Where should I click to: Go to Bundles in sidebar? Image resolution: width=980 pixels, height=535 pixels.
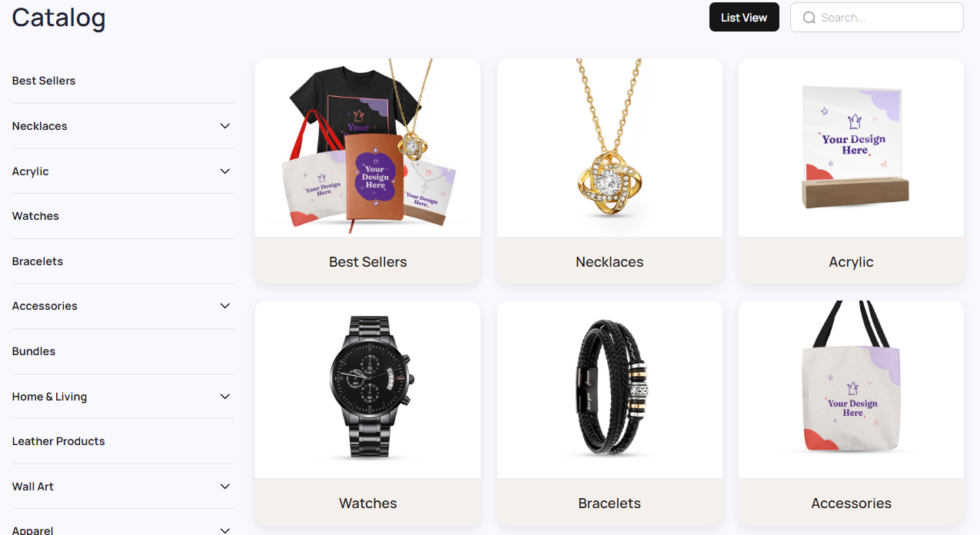(x=34, y=351)
